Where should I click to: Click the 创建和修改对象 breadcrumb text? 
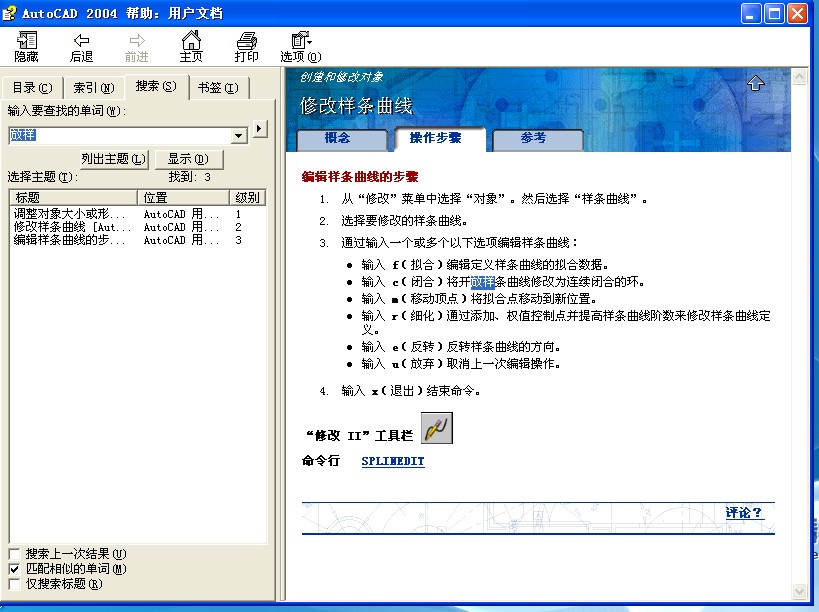pyautogui.click(x=341, y=77)
